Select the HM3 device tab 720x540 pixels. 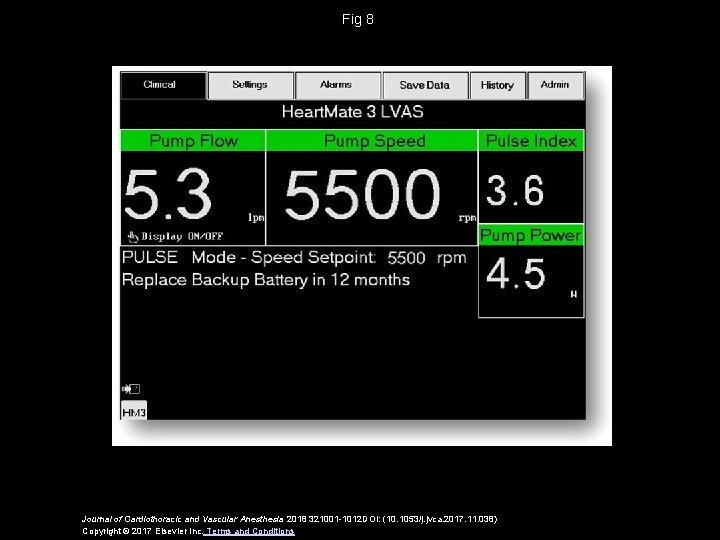point(134,410)
